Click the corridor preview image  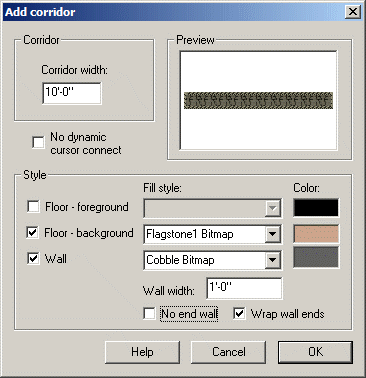(x=258, y=100)
